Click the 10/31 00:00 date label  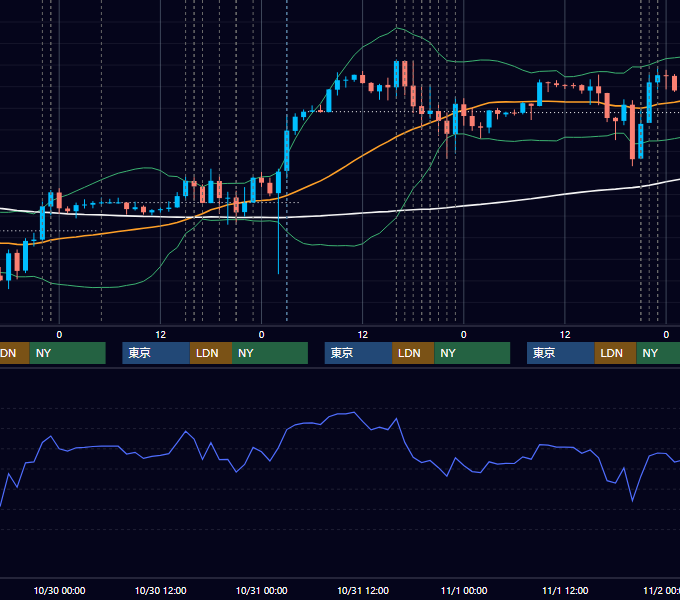pos(262,590)
